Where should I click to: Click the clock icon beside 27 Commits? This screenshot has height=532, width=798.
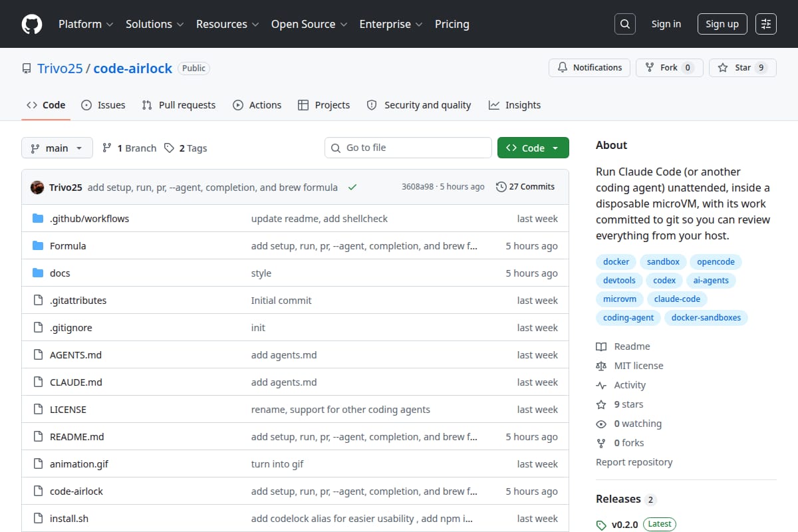click(x=501, y=187)
